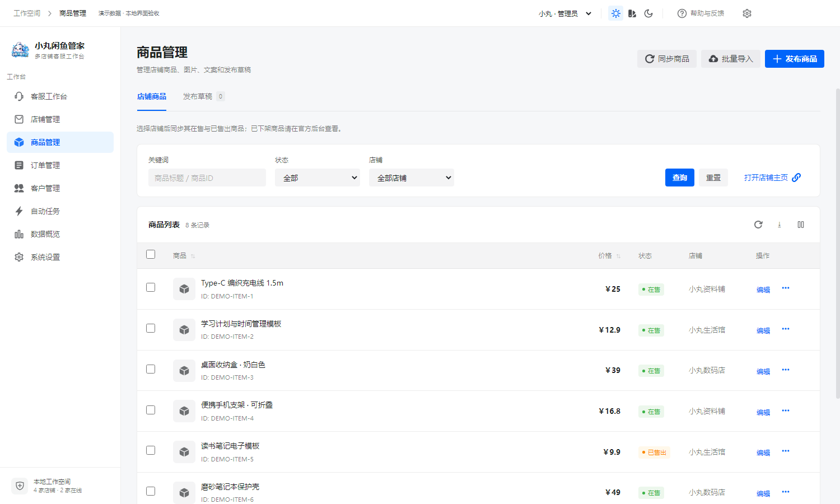
Task: Switch to the 发布草稿 tab
Action: coord(204,96)
